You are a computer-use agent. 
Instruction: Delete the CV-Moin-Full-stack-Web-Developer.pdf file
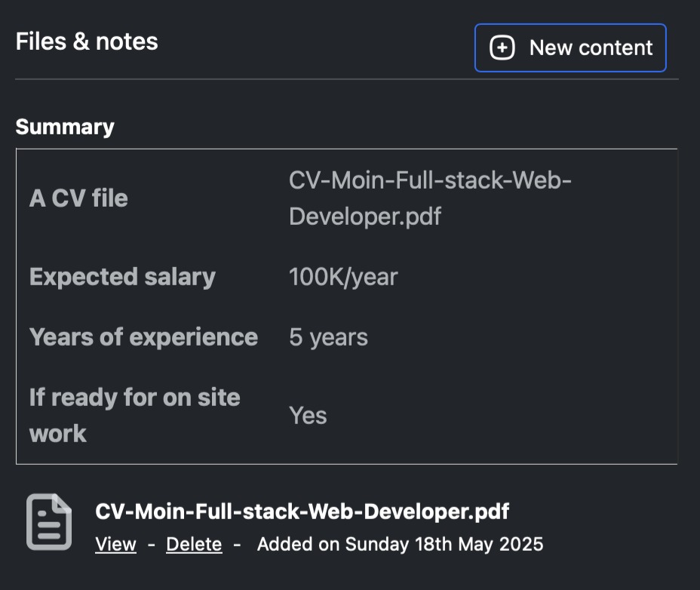point(193,543)
